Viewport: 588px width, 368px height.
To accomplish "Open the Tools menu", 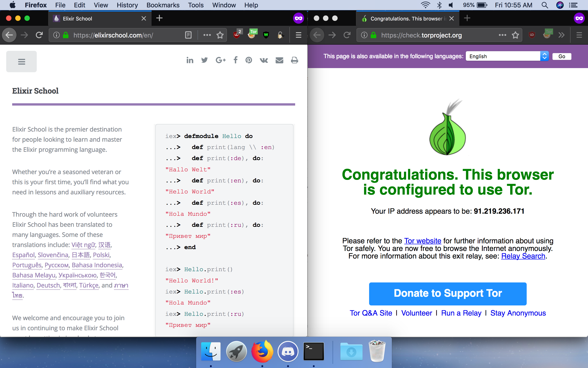I will 196,5.
